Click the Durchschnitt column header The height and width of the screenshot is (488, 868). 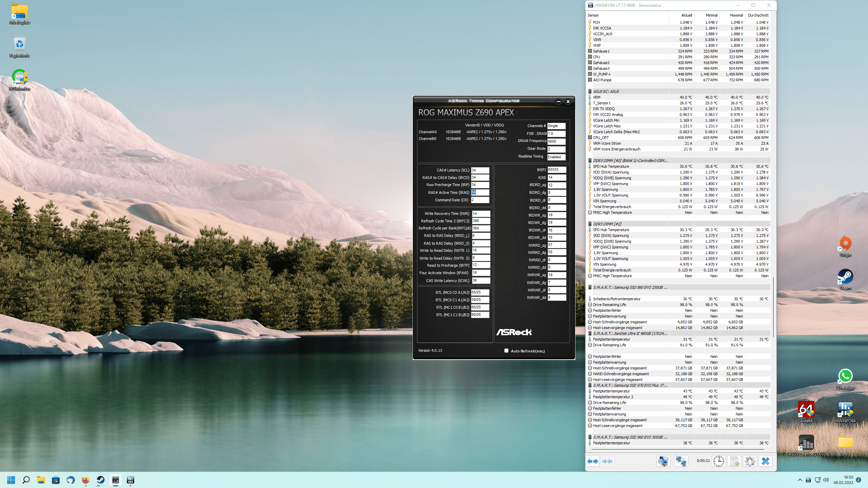tap(758, 15)
